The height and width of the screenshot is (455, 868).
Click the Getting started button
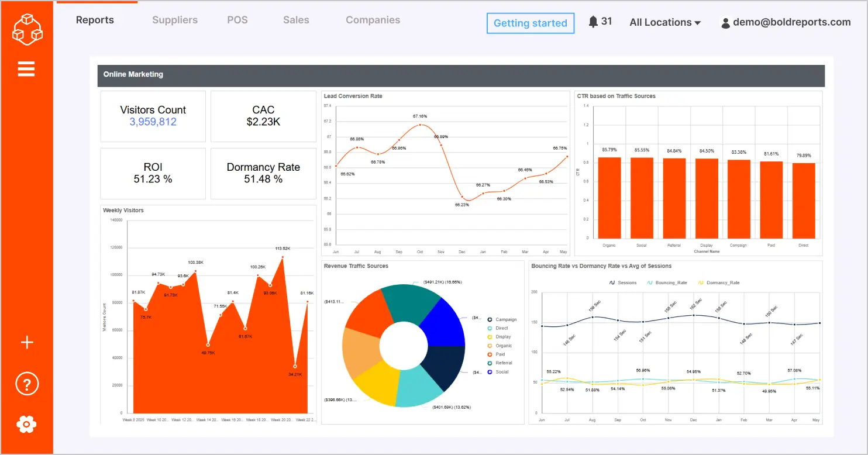(x=530, y=23)
